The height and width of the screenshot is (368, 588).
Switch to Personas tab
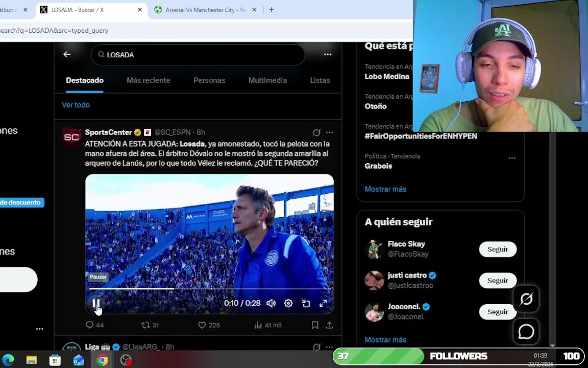[x=209, y=80]
